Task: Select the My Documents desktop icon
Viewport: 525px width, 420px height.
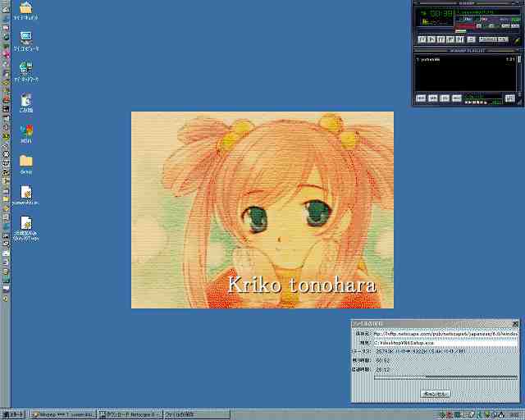Action: (25, 10)
